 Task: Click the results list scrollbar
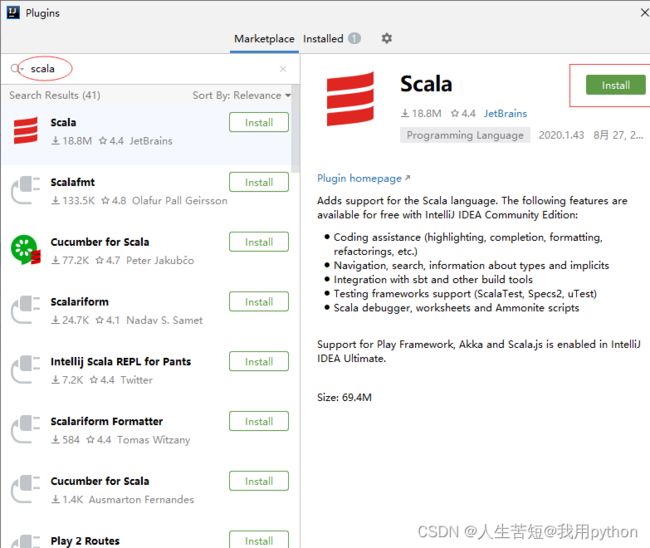tap(295, 129)
